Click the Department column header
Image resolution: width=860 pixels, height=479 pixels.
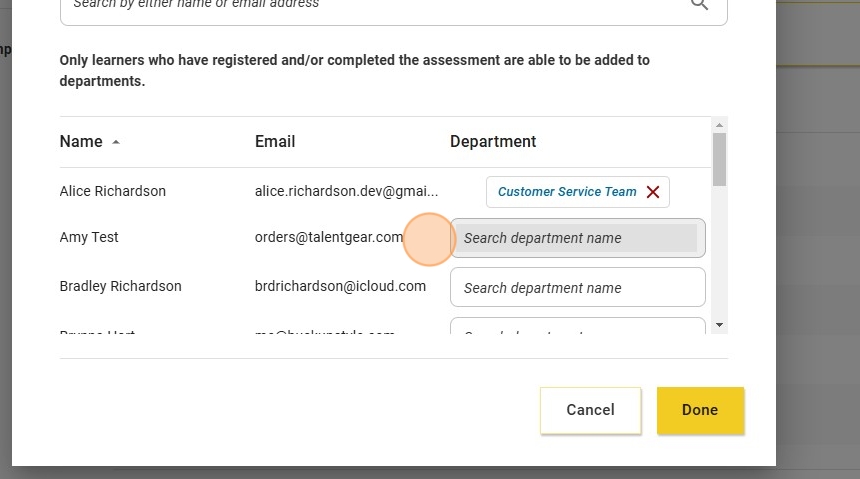pos(493,142)
